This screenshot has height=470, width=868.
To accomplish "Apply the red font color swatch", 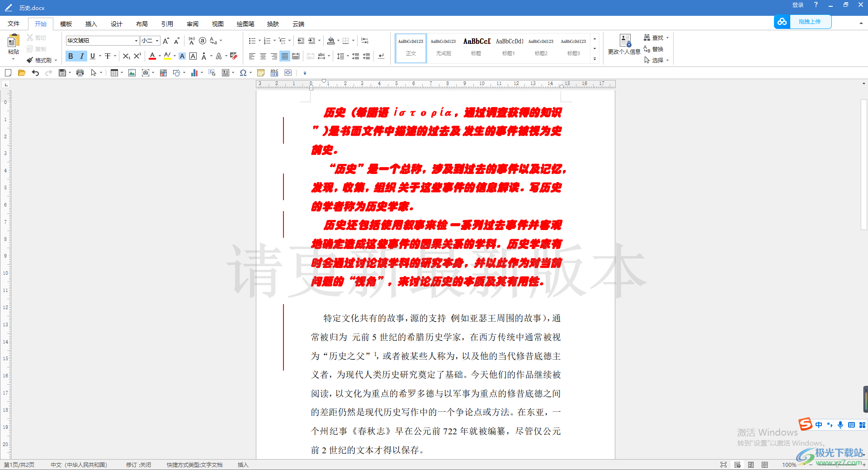I will (152, 56).
